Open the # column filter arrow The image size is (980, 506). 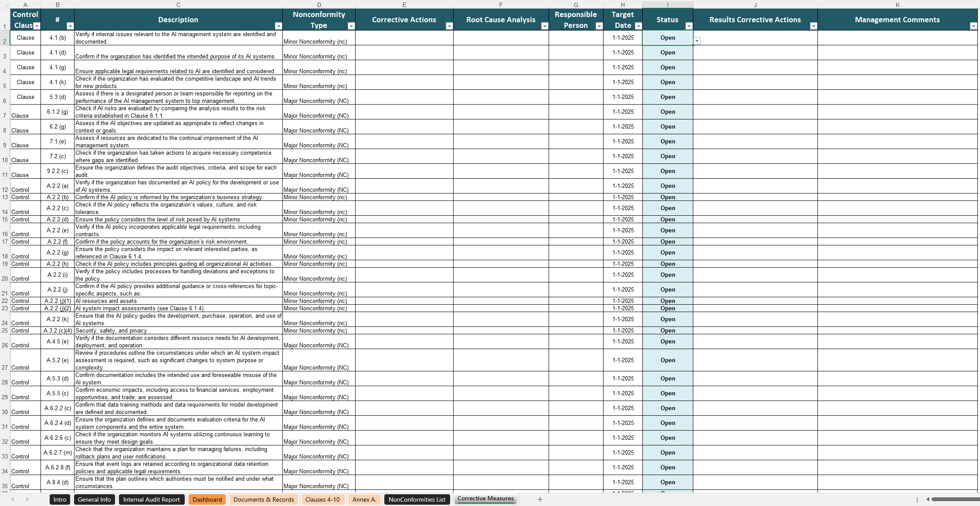[70, 26]
